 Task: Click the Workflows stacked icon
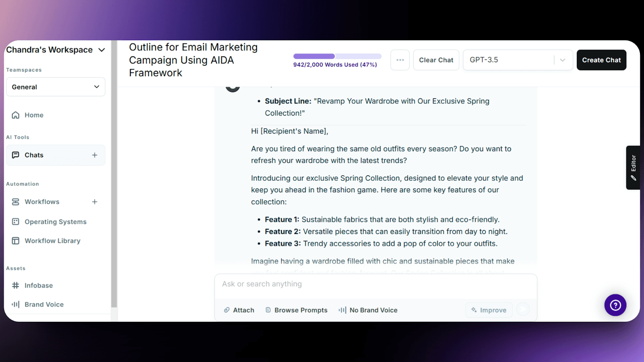click(16, 202)
